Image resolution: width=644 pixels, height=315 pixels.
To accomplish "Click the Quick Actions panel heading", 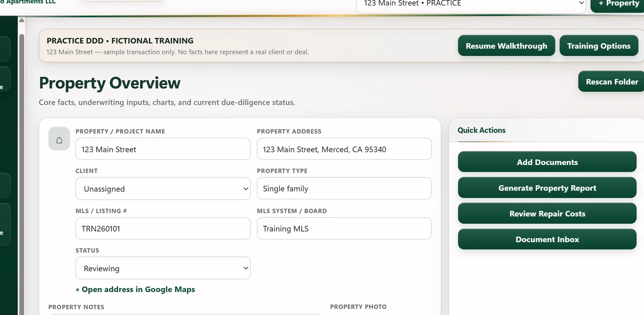I will (482, 130).
